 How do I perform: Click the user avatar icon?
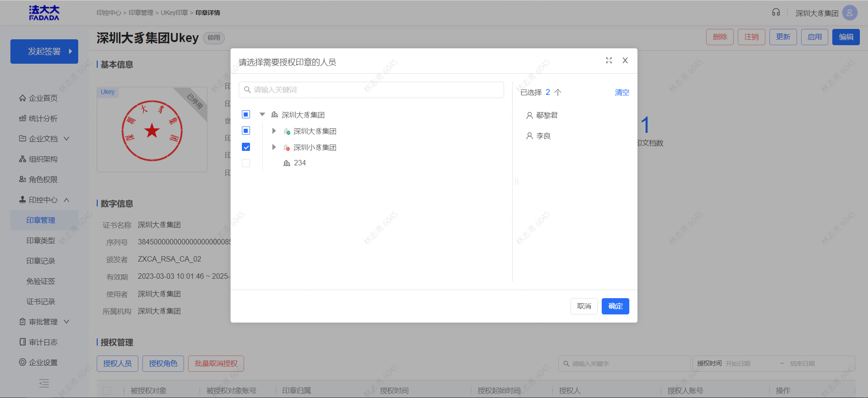point(849,13)
